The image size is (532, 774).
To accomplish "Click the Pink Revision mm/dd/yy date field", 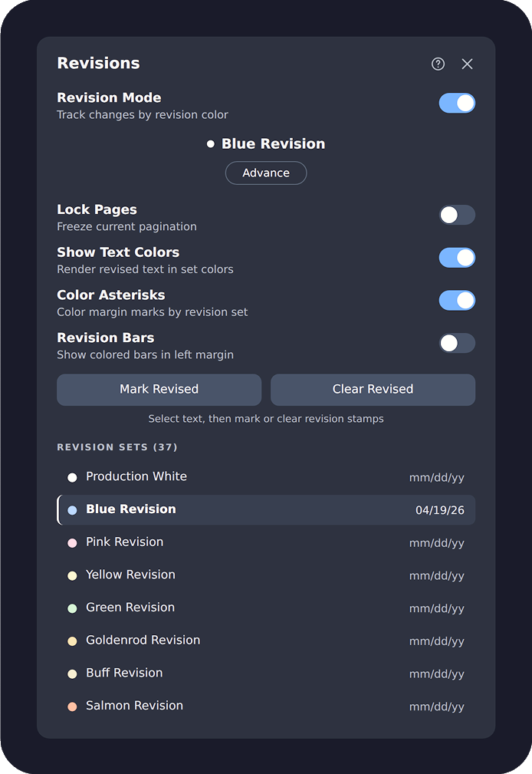I will 437,543.
